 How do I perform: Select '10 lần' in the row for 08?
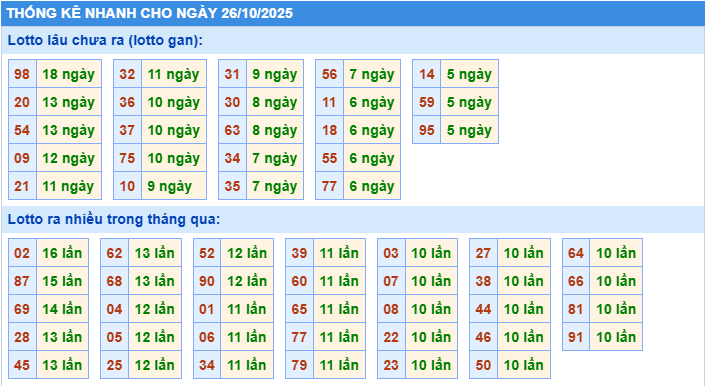point(432,309)
